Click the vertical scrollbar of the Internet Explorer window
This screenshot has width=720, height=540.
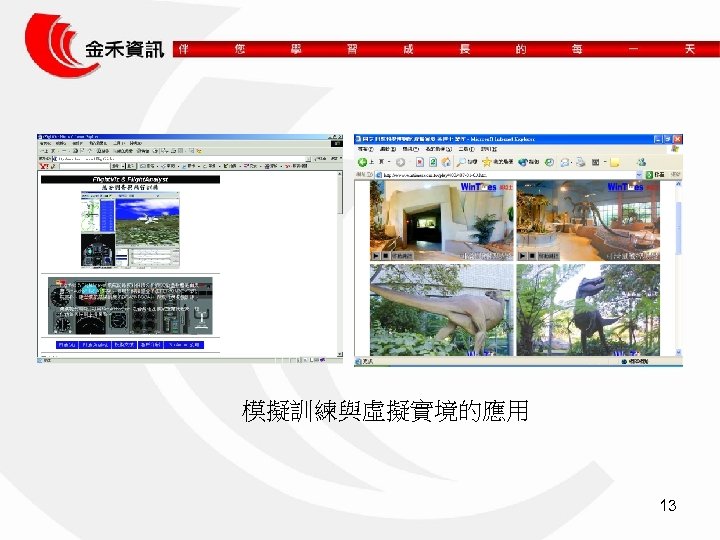[679, 267]
